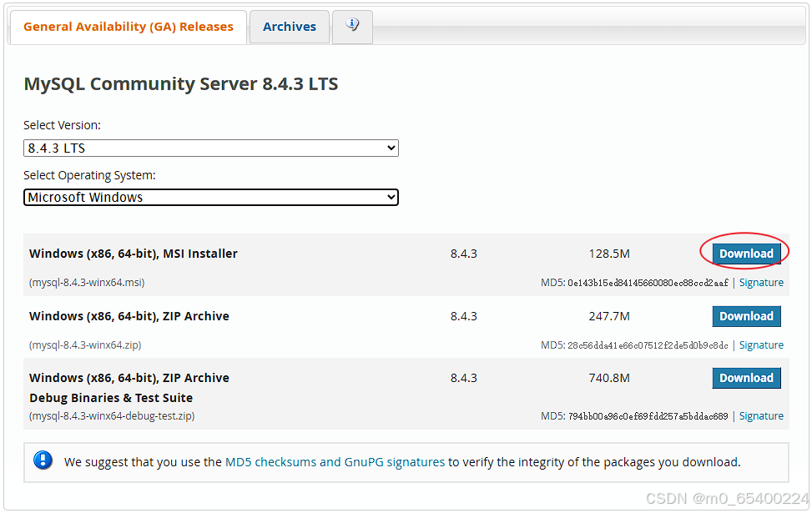Click the MySQL Community Server 8.4.3 LTS heading
The width and height of the screenshot is (812, 513).
pyautogui.click(x=180, y=83)
